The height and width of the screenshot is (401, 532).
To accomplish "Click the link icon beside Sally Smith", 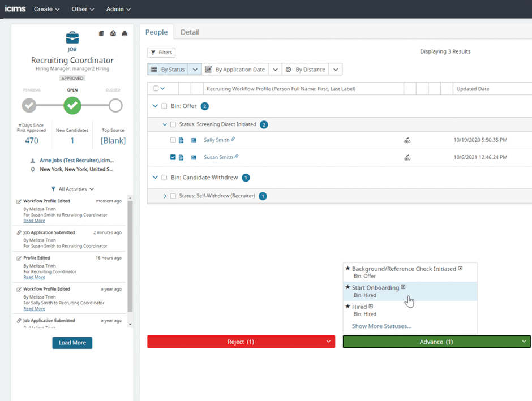I will [233, 139].
